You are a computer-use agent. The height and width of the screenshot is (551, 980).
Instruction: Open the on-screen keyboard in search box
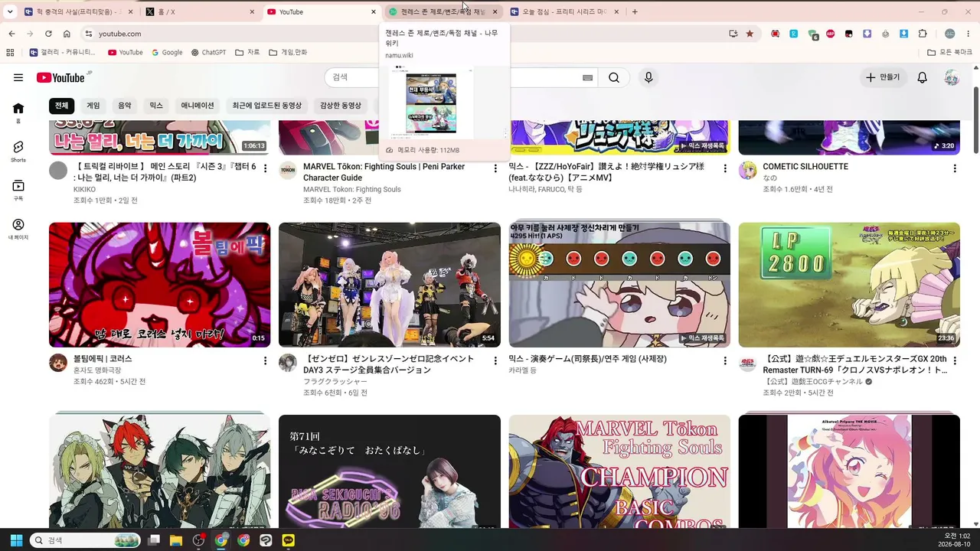(587, 77)
